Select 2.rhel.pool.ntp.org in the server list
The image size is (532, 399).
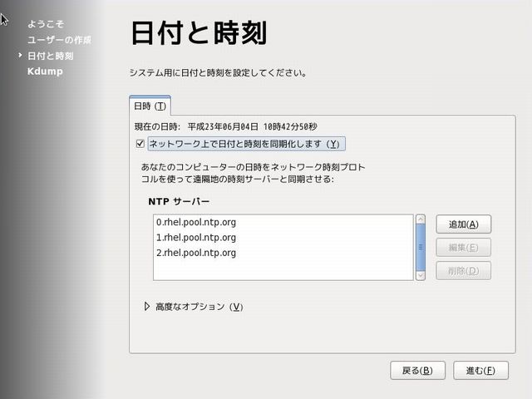[x=195, y=253]
